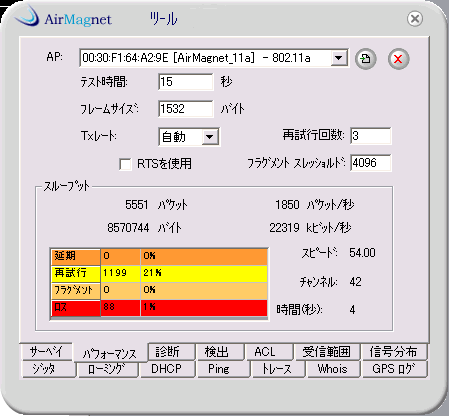Open the Txレート dropdown showing 自動
Viewport: 449px width, 416px height.
pos(210,137)
